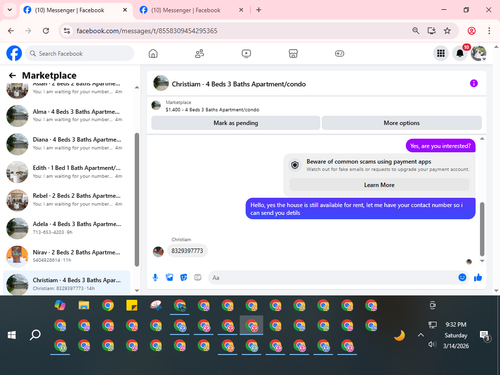Choose a sticker icon in composer
Viewport: 500px width, 375px height.
184,277
